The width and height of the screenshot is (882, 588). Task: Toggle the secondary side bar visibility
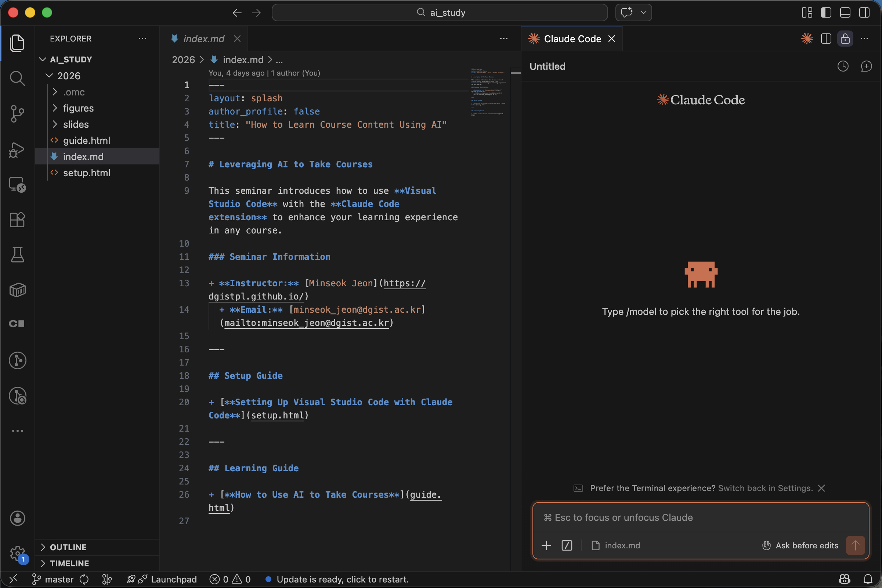point(864,12)
